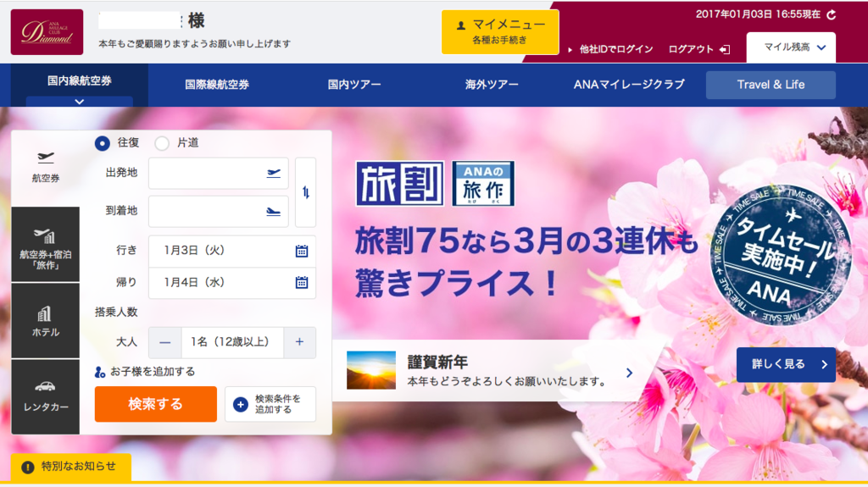Open the 謹賀新年 sunrise thumbnail
868x487 pixels.
(371, 370)
